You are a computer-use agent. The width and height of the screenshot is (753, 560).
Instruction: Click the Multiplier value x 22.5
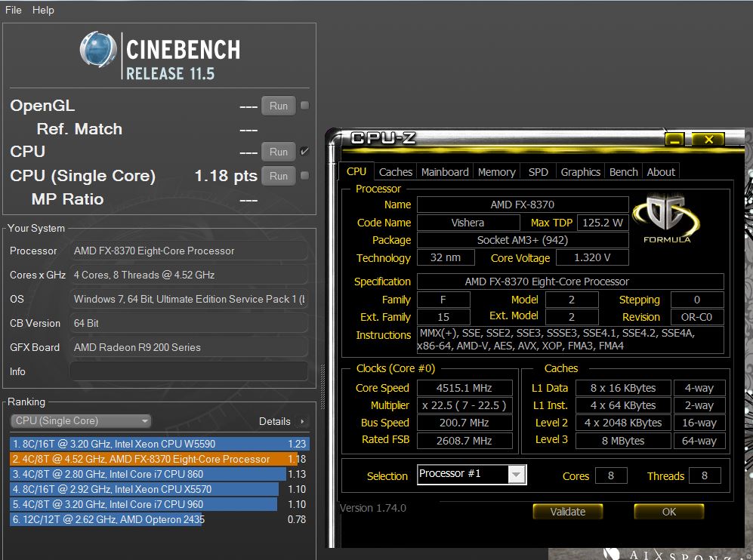click(464, 405)
